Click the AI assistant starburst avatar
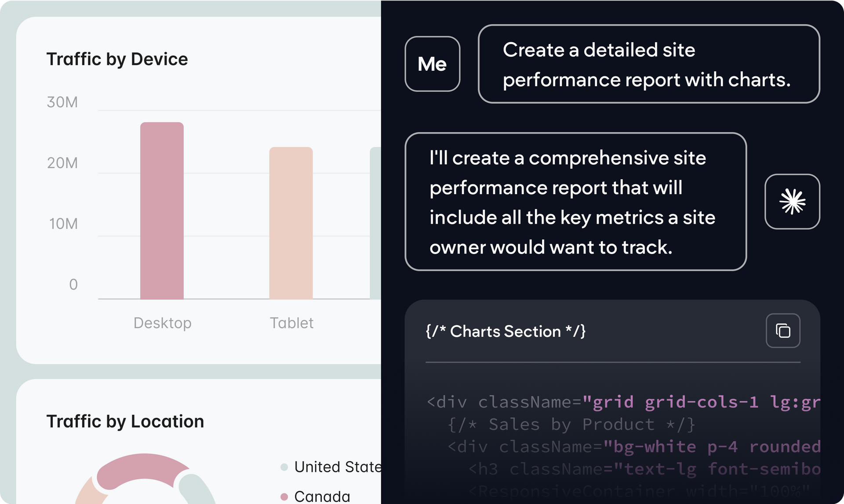 (792, 202)
